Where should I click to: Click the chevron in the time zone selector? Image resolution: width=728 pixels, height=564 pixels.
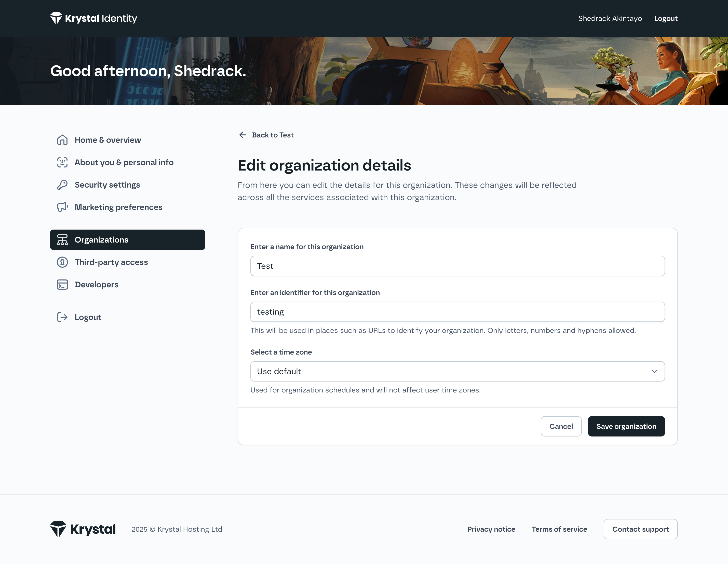point(654,371)
